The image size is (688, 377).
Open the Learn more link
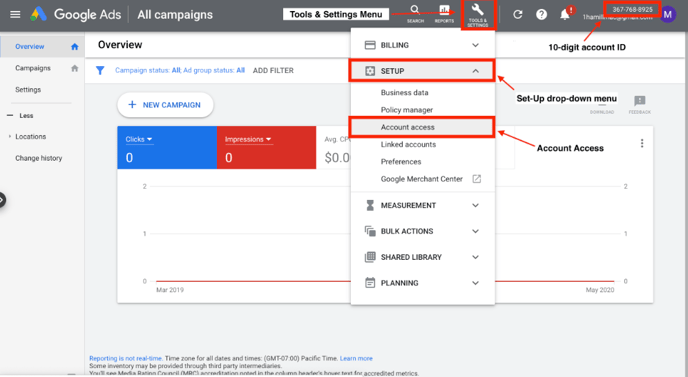(x=356, y=359)
